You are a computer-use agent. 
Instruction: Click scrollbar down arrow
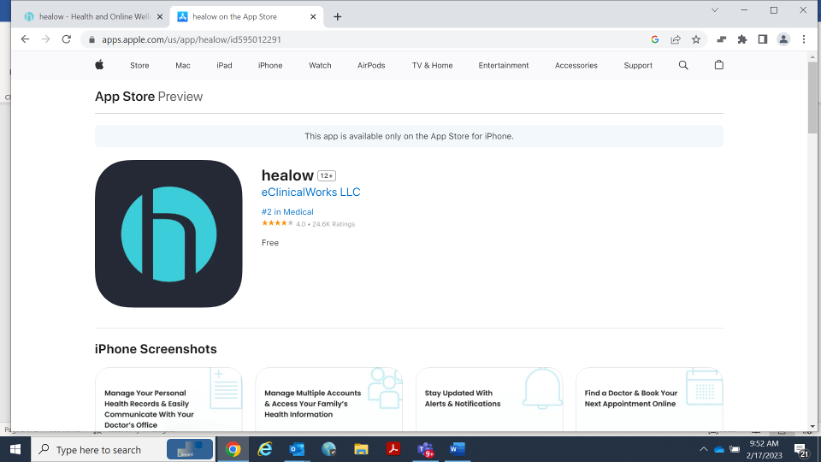[x=813, y=427]
